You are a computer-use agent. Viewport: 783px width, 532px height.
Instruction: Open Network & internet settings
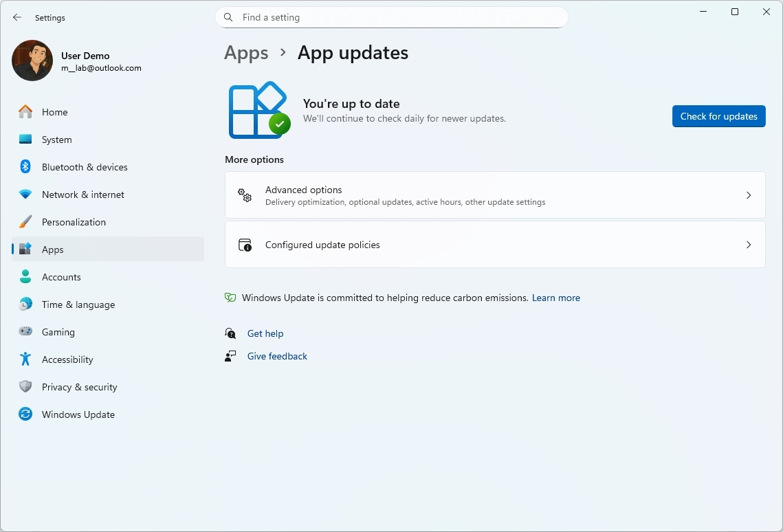click(x=82, y=195)
